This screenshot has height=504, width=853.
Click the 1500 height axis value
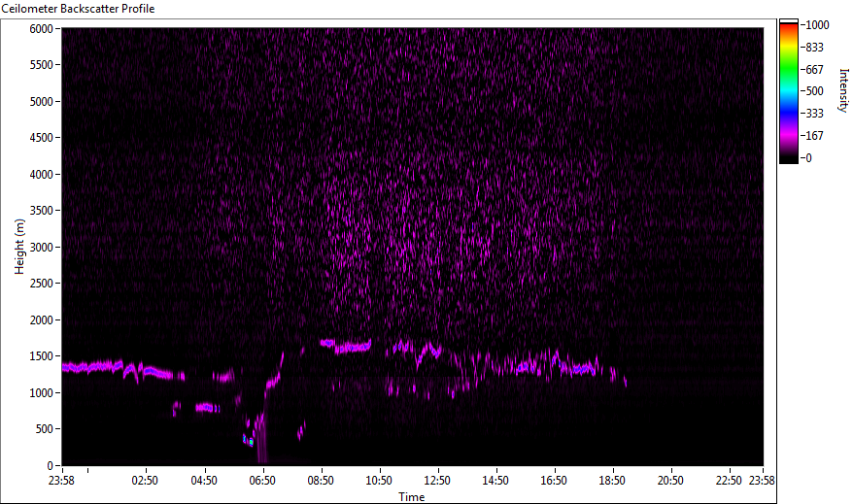pyautogui.click(x=42, y=356)
